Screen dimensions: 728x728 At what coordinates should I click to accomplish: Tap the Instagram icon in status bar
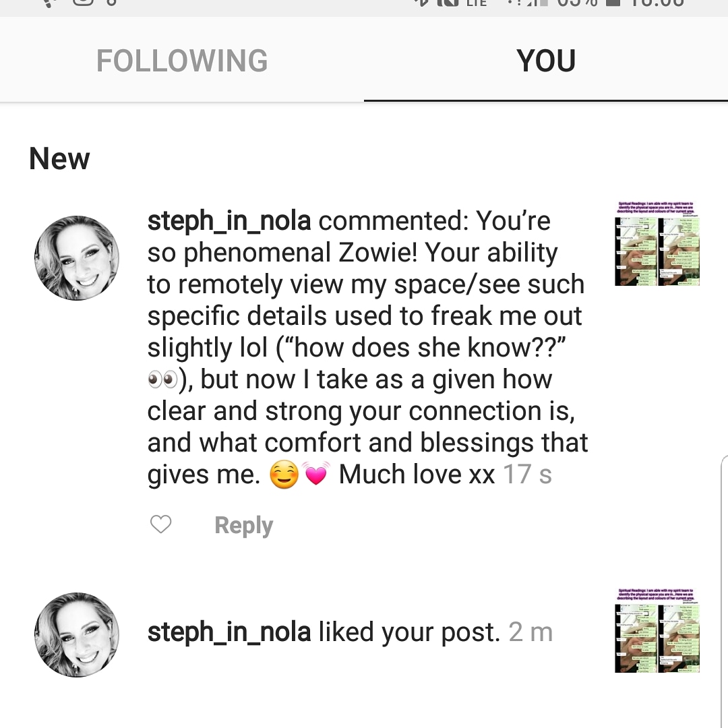pos(83,3)
